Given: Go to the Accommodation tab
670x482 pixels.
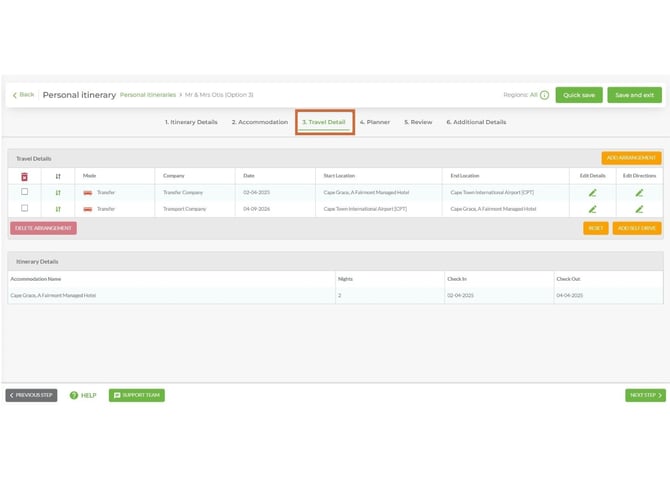Looking at the screenshot, I should click(260, 122).
